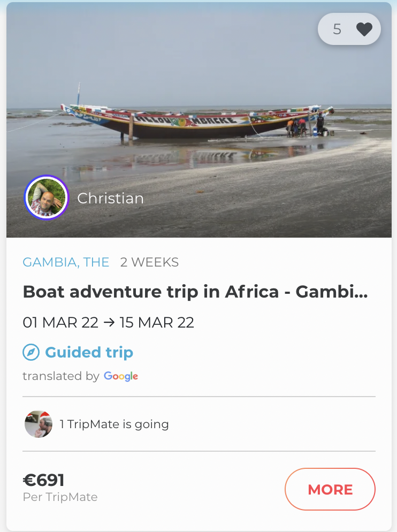Click the €691 price
This screenshot has width=397, height=532.
tap(43, 480)
